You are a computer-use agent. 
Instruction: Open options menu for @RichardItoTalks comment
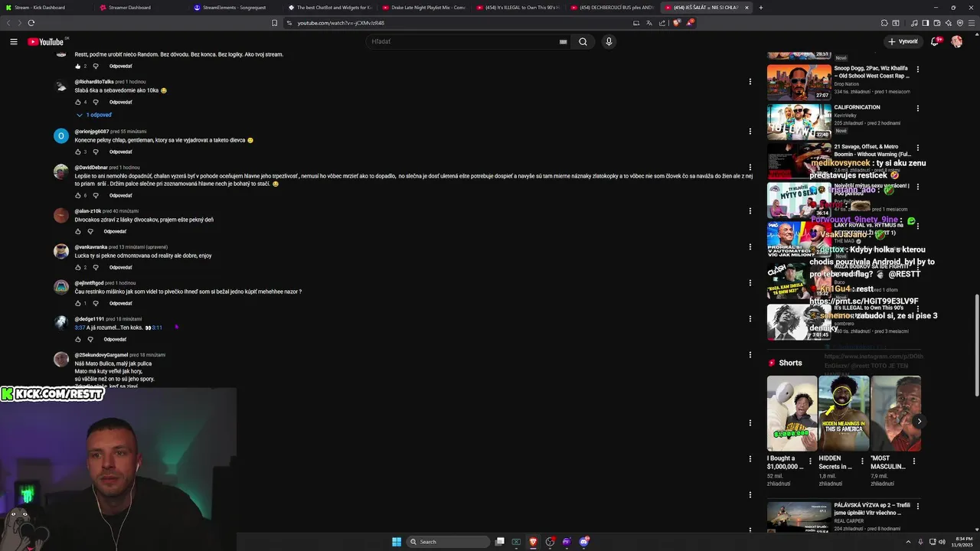pos(750,81)
